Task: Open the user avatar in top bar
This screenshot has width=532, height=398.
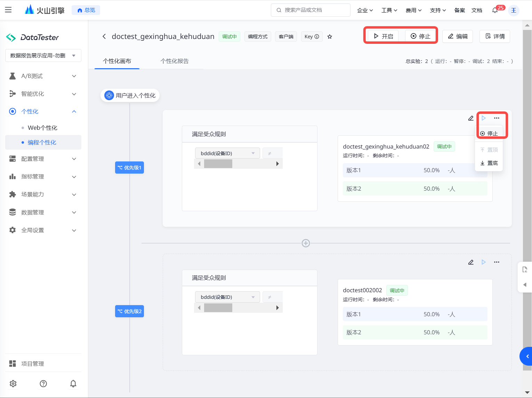Action: (514, 10)
